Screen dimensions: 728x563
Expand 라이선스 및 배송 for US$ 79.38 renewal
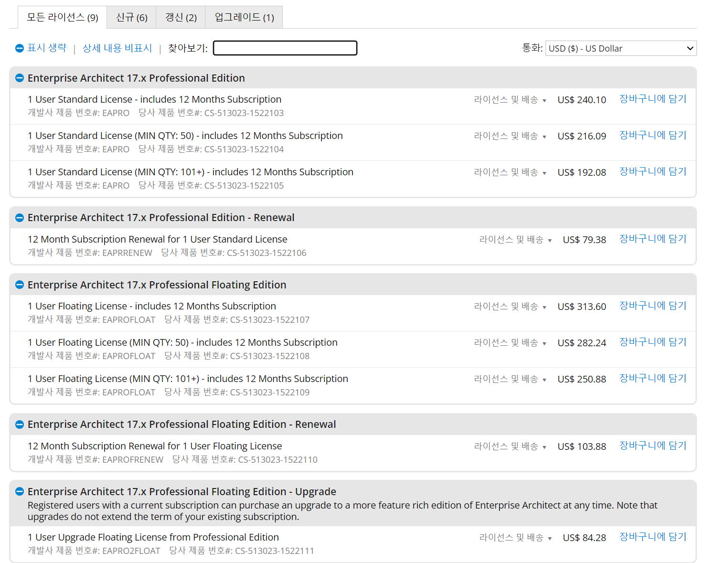point(515,239)
